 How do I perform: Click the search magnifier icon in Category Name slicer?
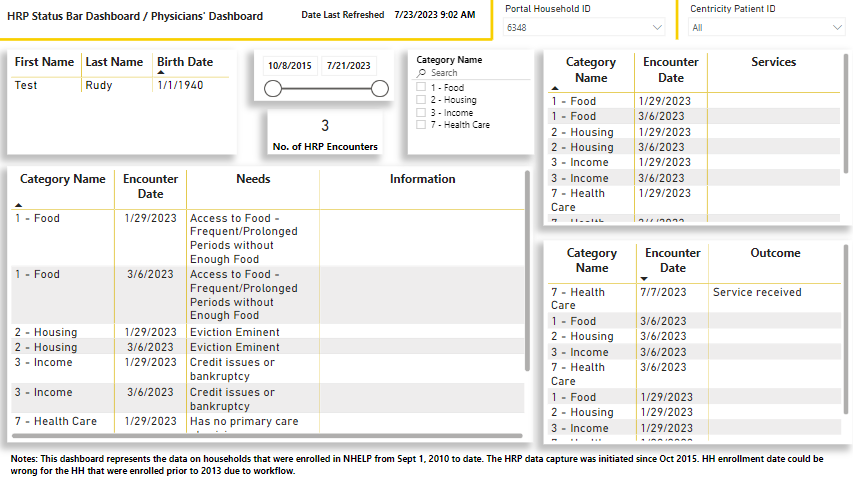(422, 73)
